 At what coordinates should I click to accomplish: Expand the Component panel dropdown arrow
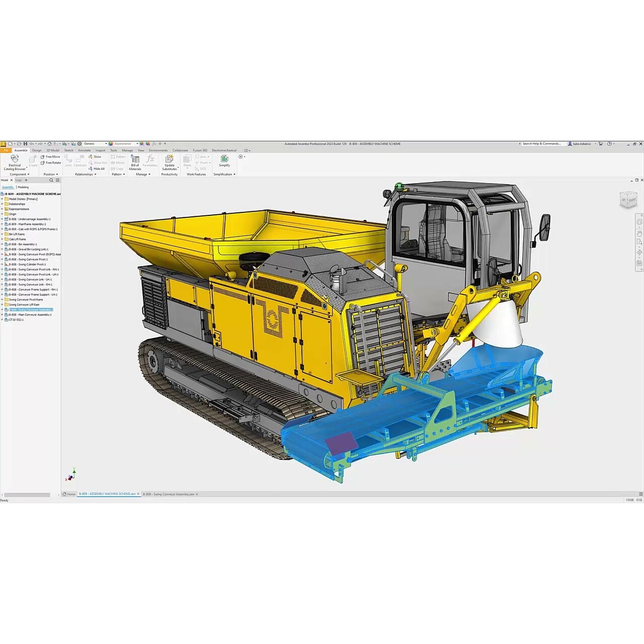click(x=28, y=174)
